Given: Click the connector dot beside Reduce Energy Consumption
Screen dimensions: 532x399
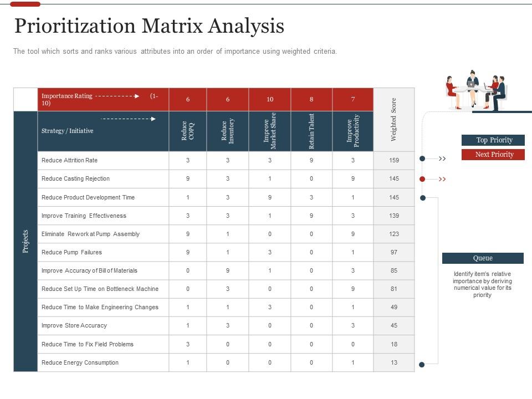Looking at the screenshot, I should click(x=422, y=365).
